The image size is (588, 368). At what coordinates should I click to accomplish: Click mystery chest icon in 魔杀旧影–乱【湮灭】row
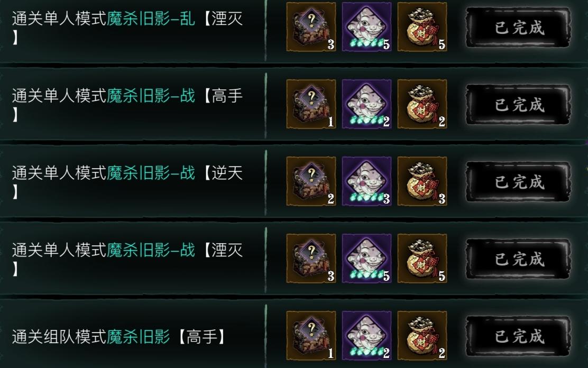point(311,27)
